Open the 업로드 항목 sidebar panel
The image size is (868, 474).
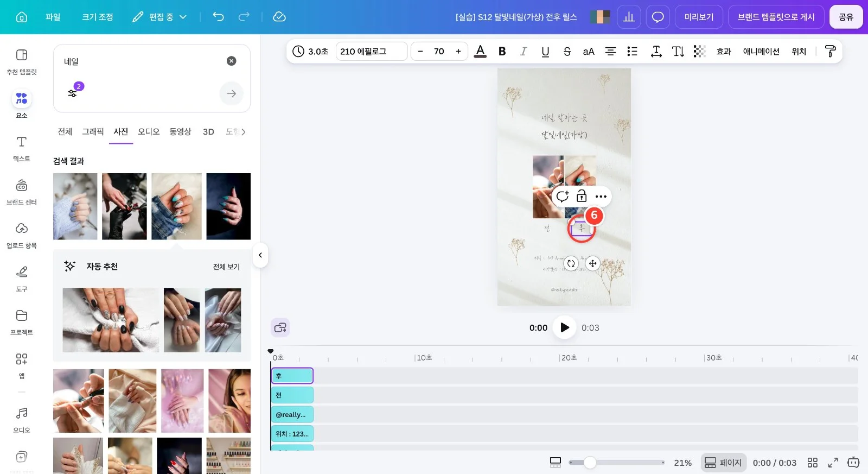[x=22, y=235]
